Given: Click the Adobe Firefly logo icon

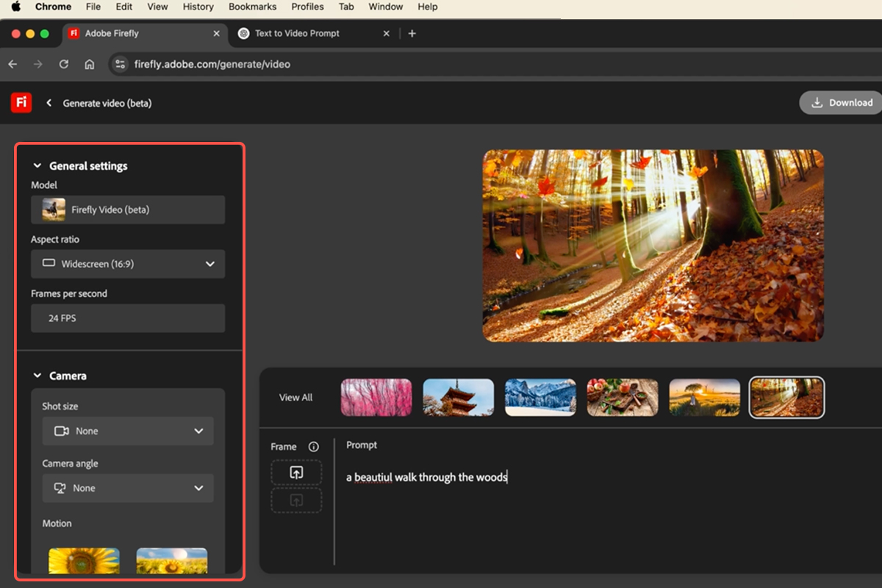Looking at the screenshot, I should pyautogui.click(x=21, y=103).
